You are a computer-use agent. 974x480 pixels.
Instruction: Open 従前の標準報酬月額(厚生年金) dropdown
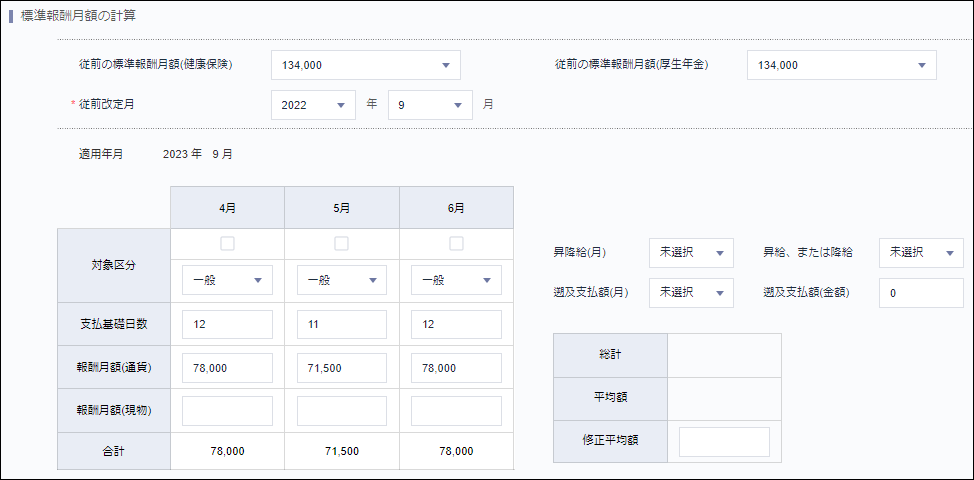coord(841,65)
